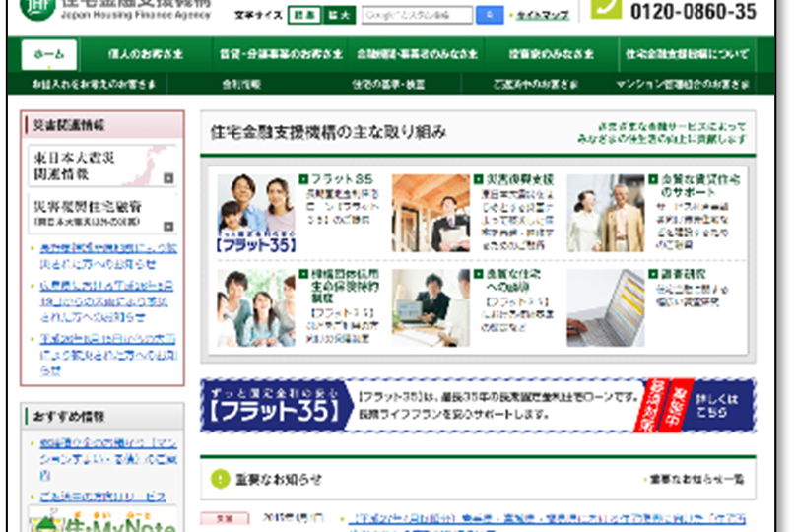Open the 良質な賃貸住宅のサポート heading link

700,185
